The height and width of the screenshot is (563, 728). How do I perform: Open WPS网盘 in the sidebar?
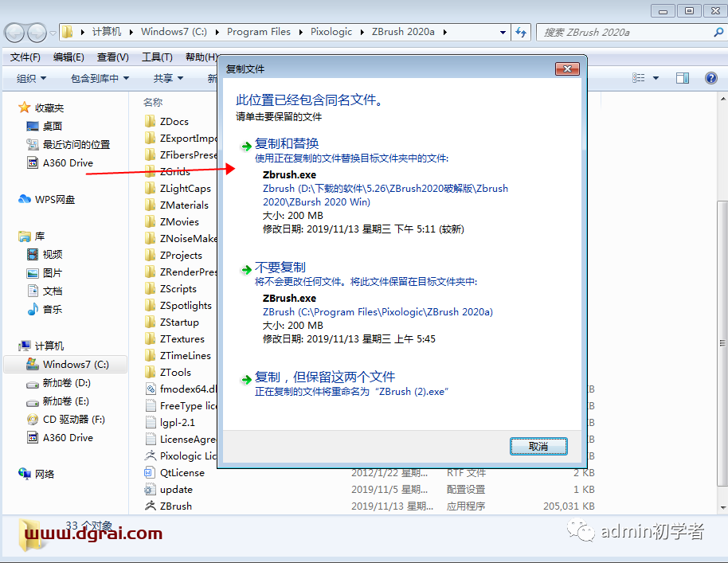(x=54, y=199)
